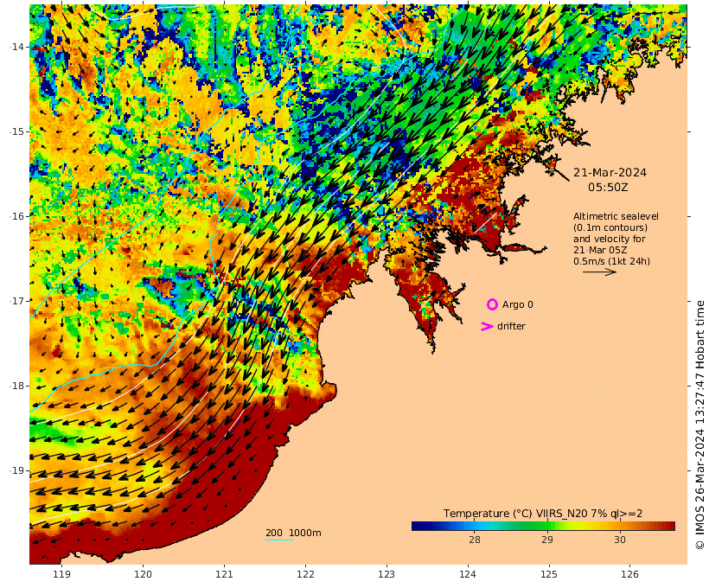Click the magenta drifter arrowhead symbol
709x588 pixels.
coord(487,326)
